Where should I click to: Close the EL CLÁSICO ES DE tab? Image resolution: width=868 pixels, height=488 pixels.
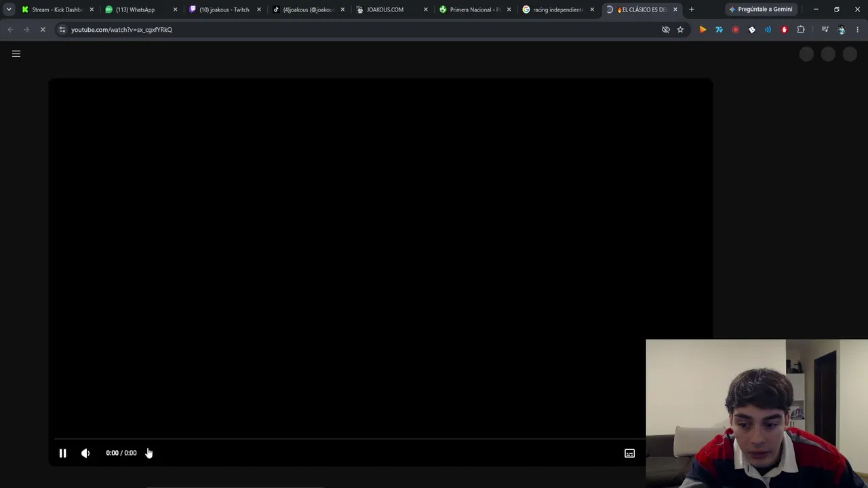coord(675,9)
